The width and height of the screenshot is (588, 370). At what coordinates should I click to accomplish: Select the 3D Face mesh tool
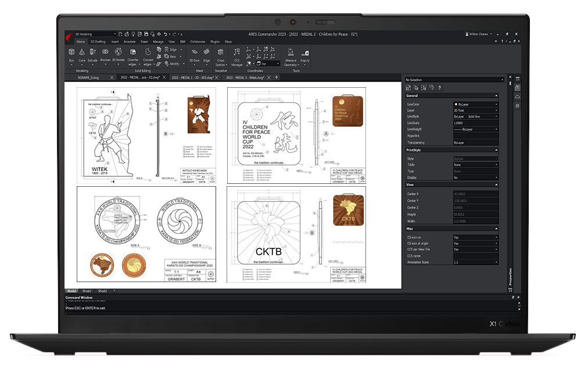click(x=194, y=55)
